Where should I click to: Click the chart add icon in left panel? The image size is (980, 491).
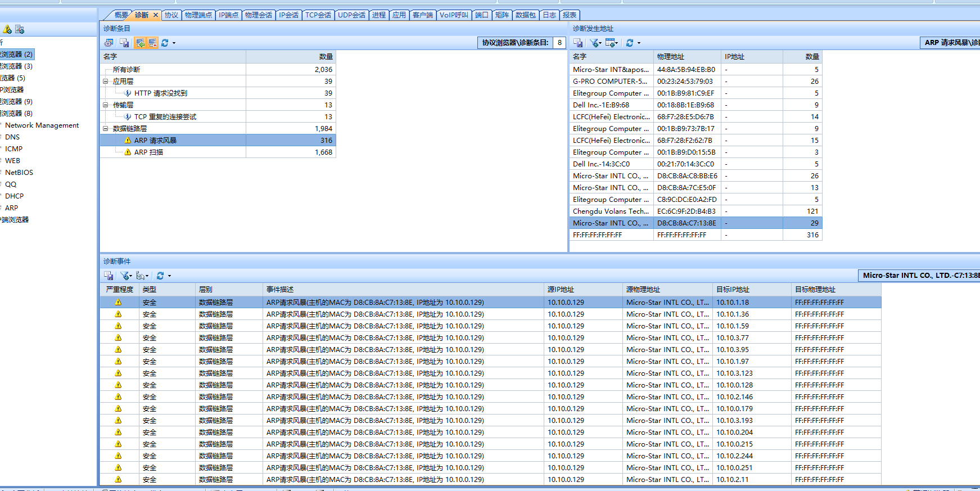pyautogui.click(x=20, y=29)
